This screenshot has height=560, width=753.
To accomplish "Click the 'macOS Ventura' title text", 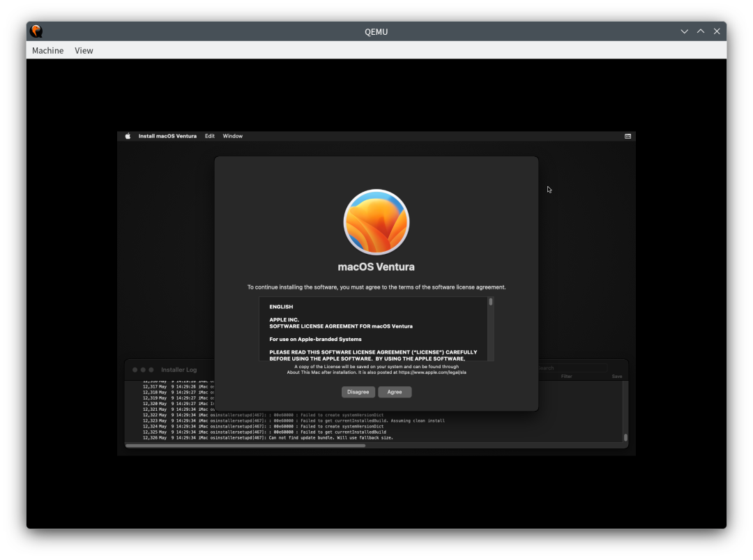I will coord(376,267).
